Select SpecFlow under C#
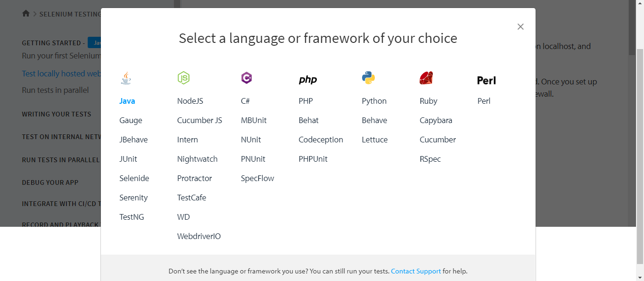644x281 pixels. click(x=257, y=178)
